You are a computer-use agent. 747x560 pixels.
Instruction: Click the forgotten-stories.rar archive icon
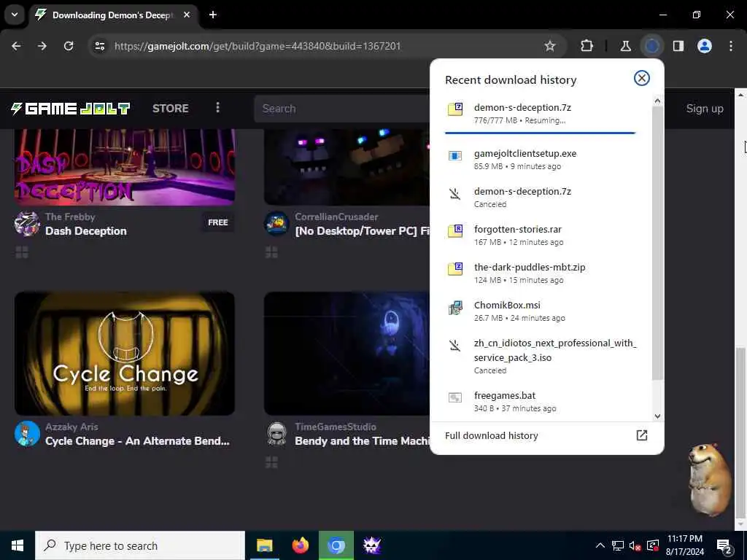[455, 231]
